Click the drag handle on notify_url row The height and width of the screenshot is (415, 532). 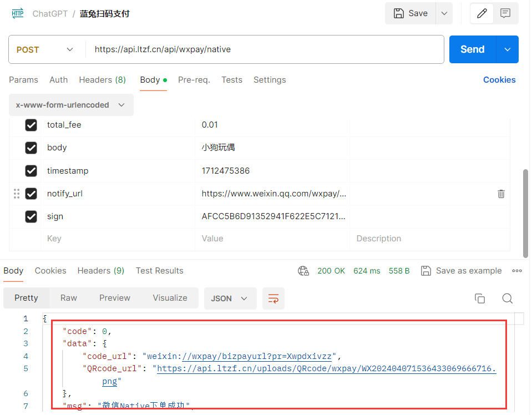16,194
